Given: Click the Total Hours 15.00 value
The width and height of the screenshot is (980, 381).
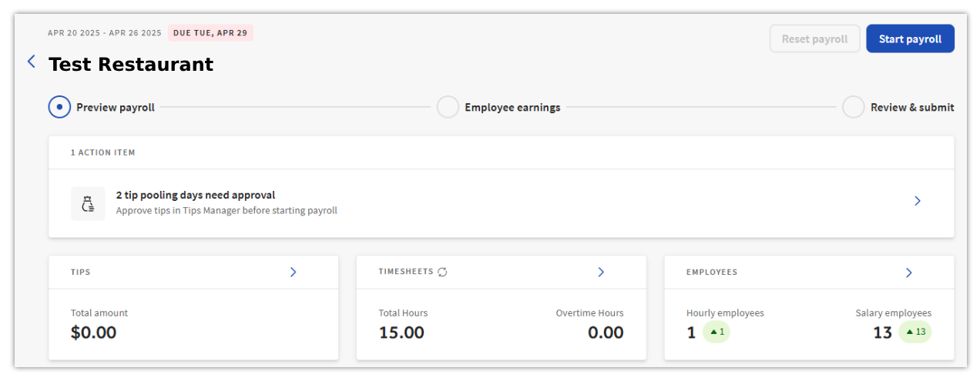Looking at the screenshot, I should pos(401,333).
